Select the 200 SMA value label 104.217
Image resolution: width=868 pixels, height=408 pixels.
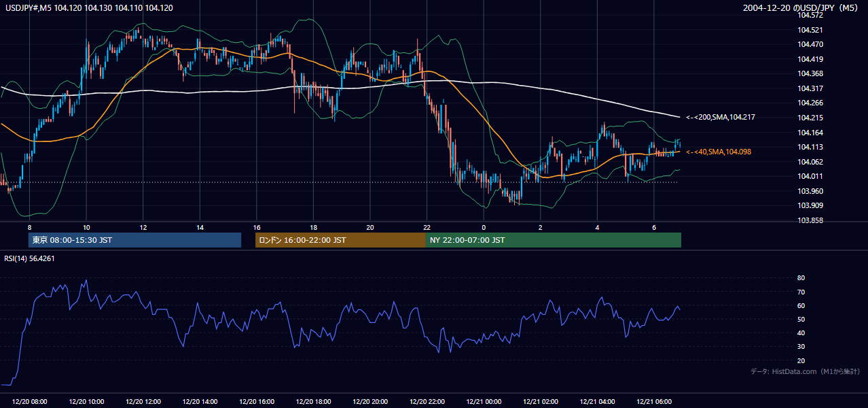[720, 117]
